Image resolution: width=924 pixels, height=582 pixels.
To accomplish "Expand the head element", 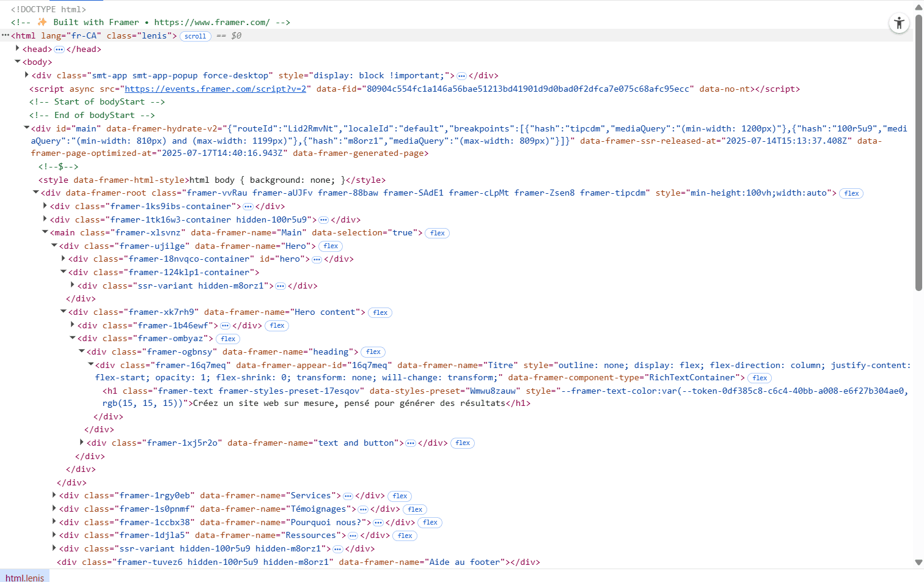I will click(18, 48).
